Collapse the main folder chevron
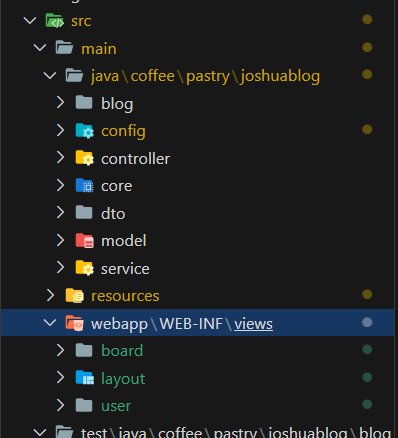The height and width of the screenshot is (438, 398). tap(40, 48)
